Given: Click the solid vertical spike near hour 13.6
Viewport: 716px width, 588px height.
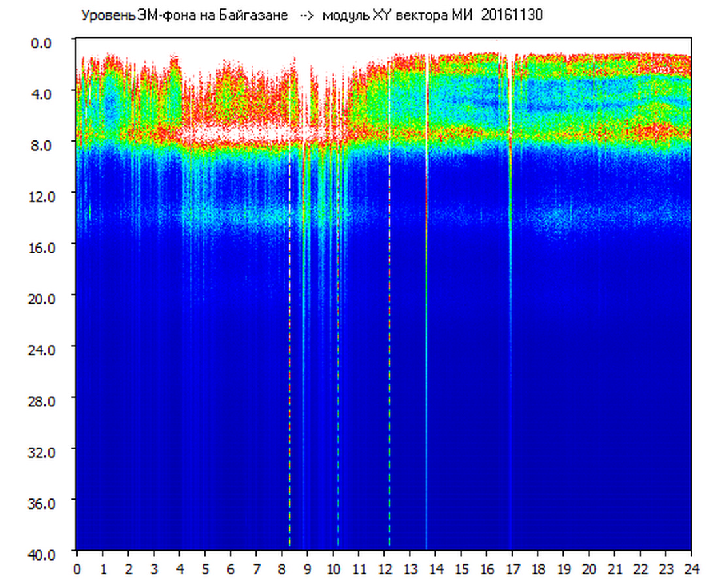Looking at the screenshot, I should tap(427, 392).
